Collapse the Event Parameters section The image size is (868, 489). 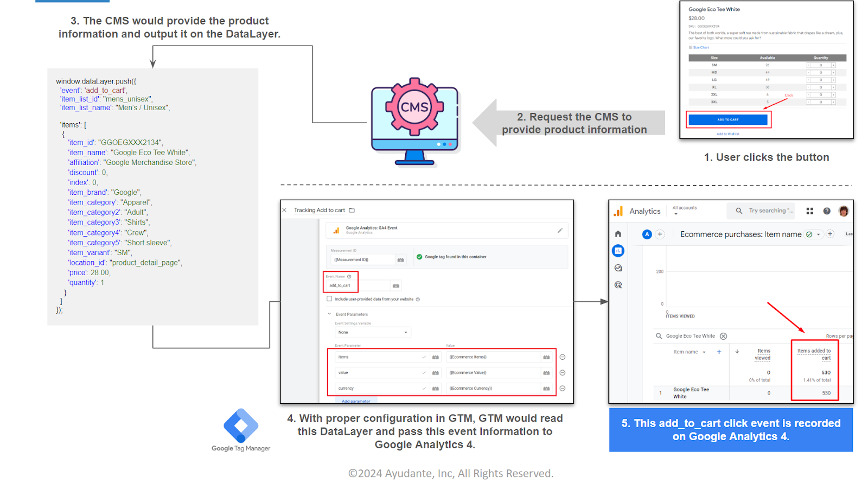(x=329, y=314)
